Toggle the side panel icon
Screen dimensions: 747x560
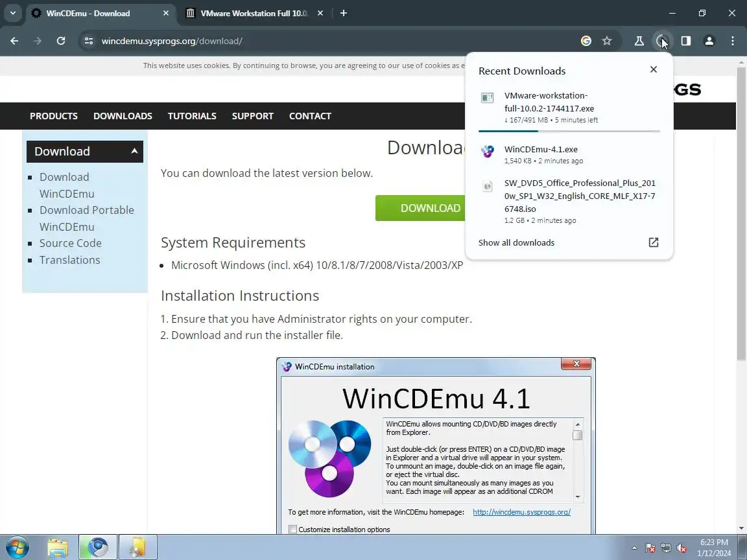coord(685,41)
